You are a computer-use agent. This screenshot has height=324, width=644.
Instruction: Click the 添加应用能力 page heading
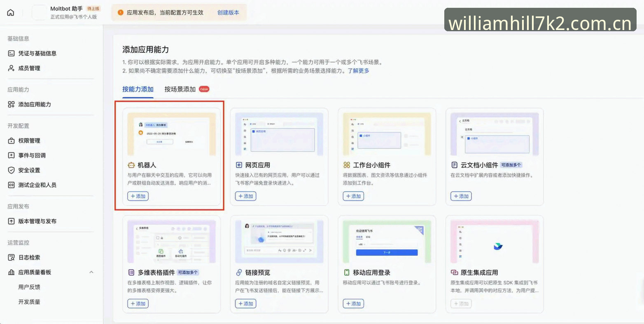point(146,50)
